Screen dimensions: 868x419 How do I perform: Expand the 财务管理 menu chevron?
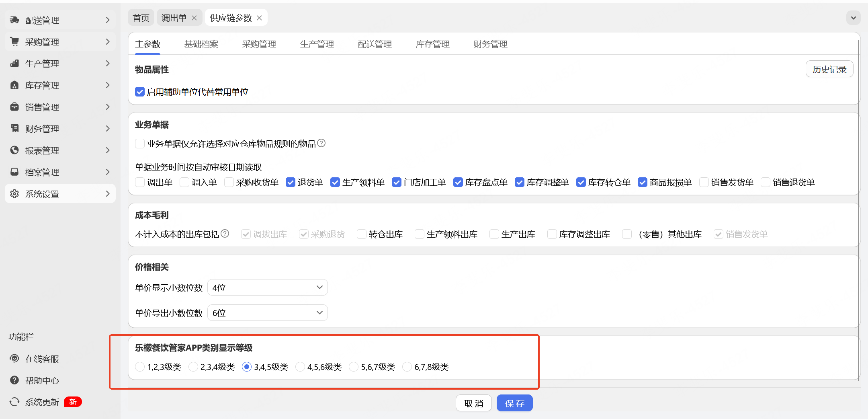point(107,128)
